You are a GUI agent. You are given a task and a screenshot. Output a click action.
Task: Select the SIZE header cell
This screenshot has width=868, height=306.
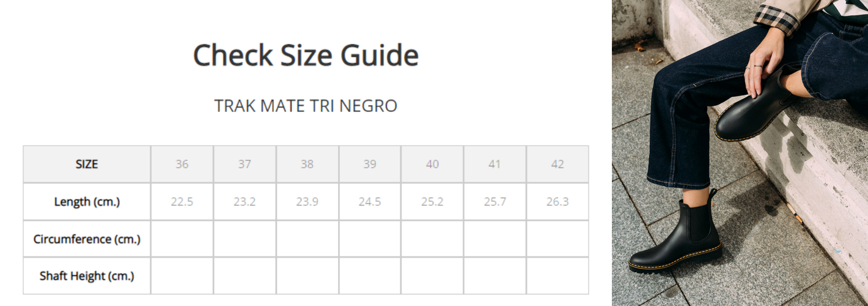click(x=87, y=164)
